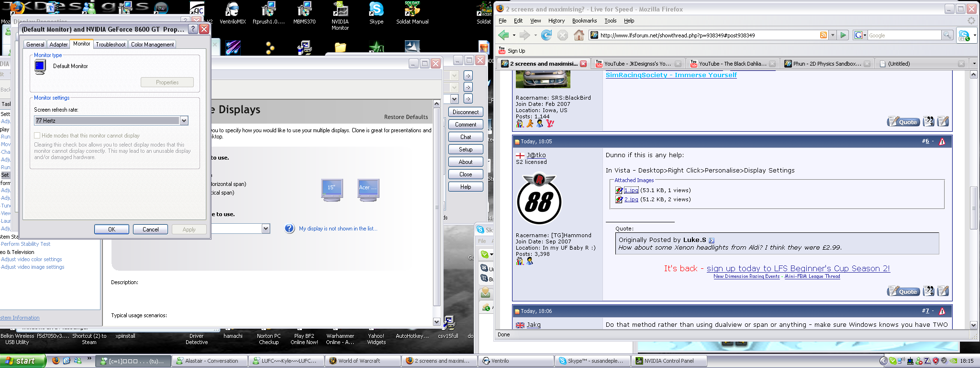Click 'Perform Stability Test' in NVIDIA sidebar

(x=25, y=244)
